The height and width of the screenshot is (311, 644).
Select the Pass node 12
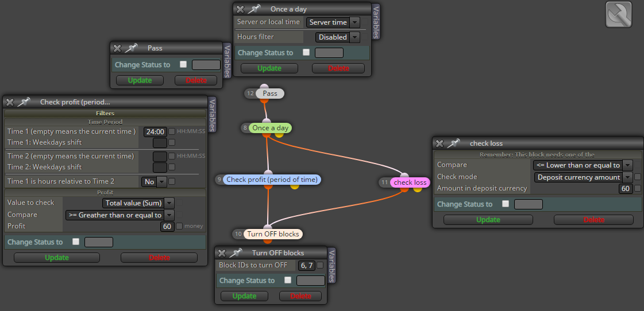pyautogui.click(x=269, y=94)
